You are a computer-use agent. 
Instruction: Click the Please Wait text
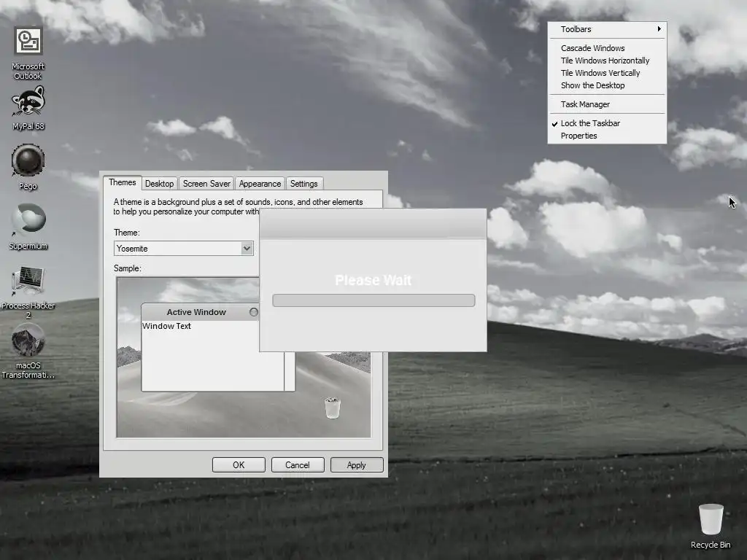(x=373, y=280)
